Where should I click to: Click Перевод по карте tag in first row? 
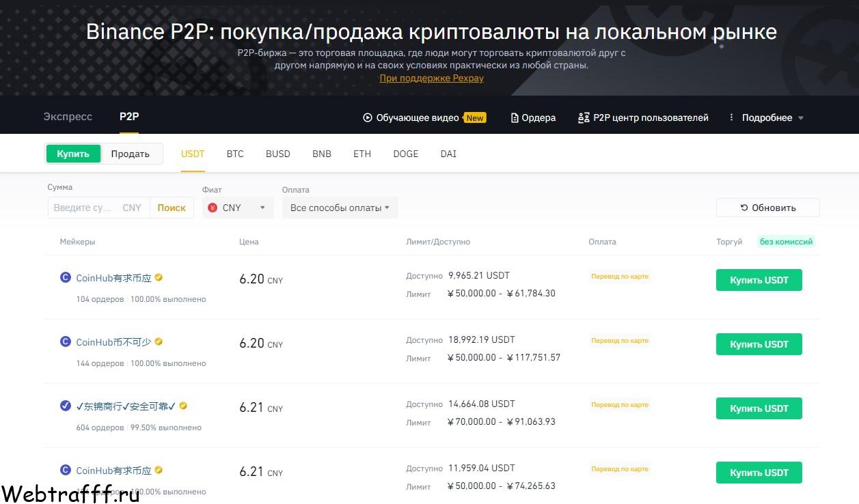click(x=620, y=277)
